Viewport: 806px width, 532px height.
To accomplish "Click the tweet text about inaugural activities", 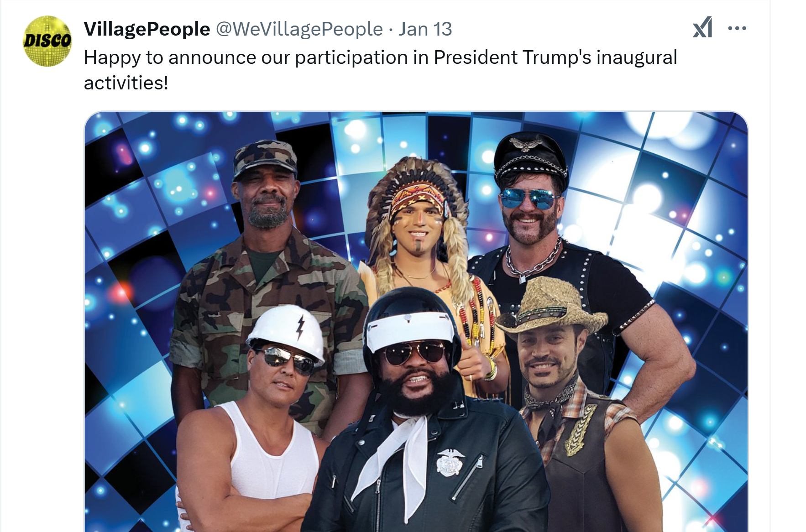I will 380,70.
